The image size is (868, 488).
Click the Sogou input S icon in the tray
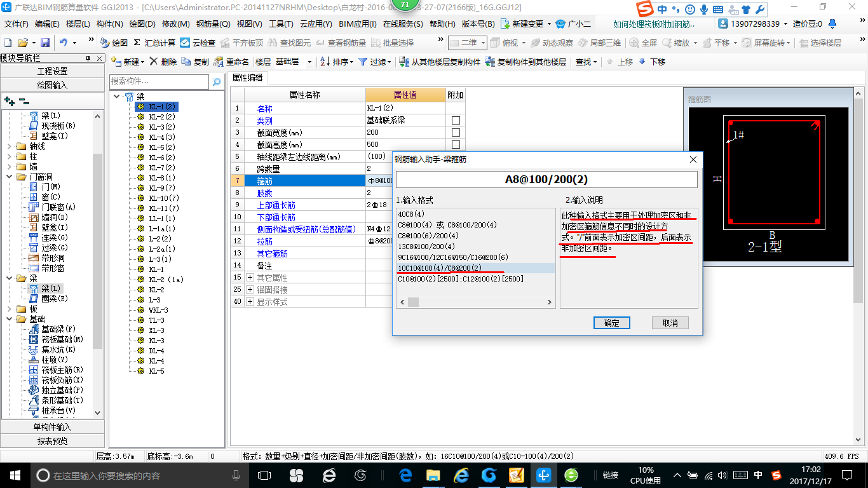coord(776,475)
